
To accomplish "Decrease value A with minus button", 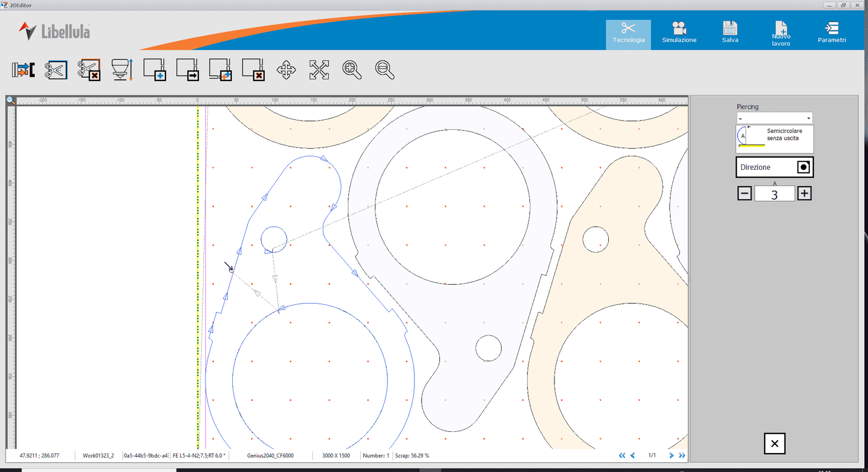I will tap(745, 194).
